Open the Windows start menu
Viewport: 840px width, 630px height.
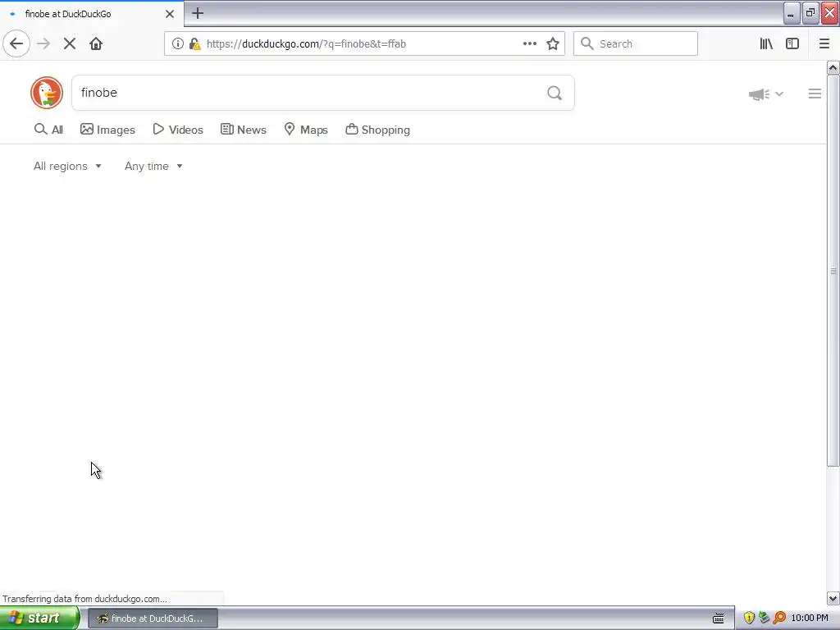click(x=39, y=619)
